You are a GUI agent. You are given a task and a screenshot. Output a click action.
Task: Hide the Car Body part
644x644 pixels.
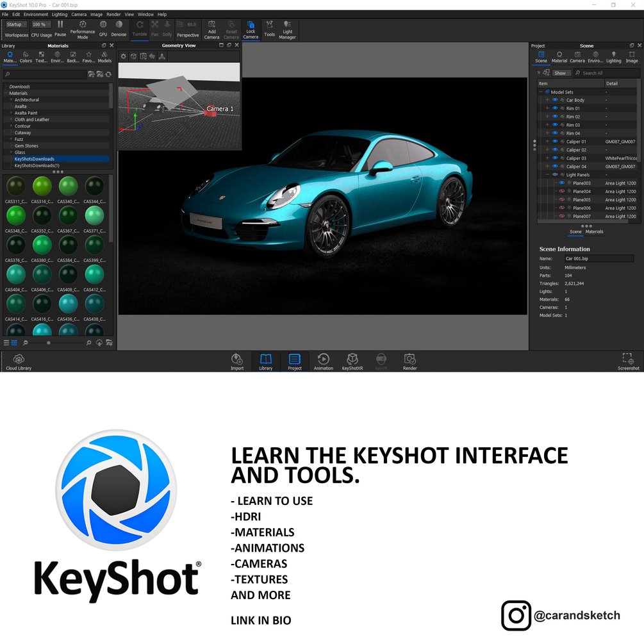555,100
